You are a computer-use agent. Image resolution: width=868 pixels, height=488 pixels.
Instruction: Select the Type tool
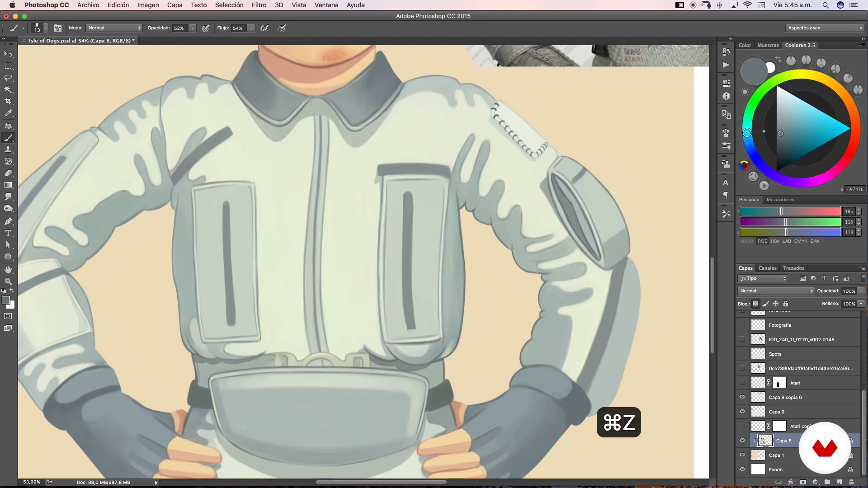click(8, 233)
